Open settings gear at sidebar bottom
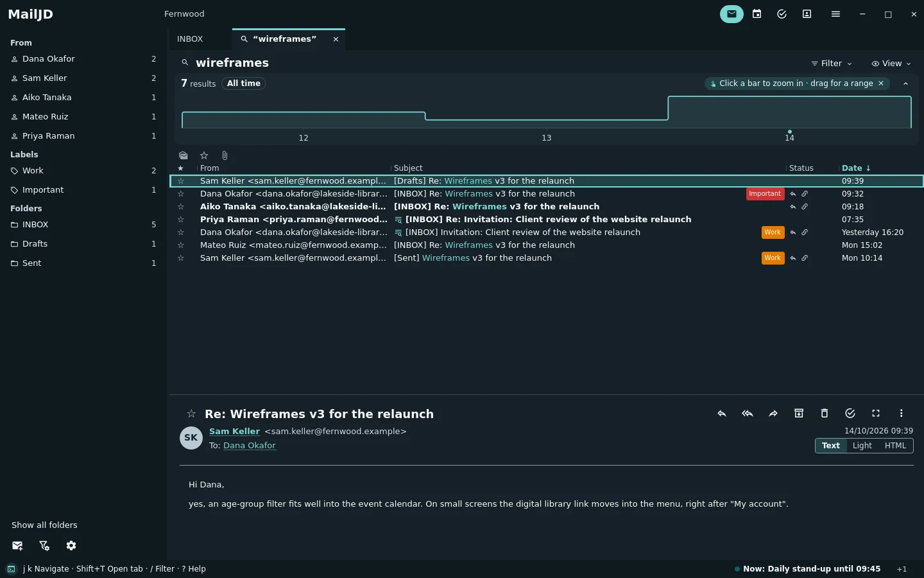This screenshot has height=578, width=924. click(x=71, y=546)
